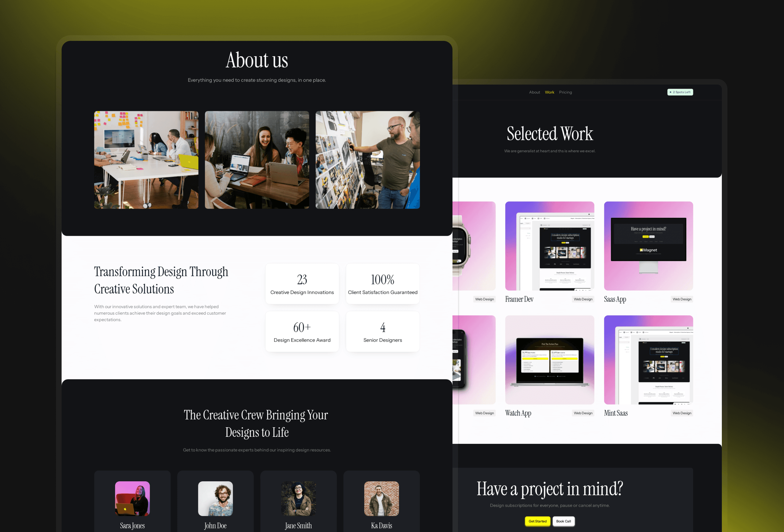Select the About navigation tab
Screen dimensions: 784x532
tap(535, 92)
